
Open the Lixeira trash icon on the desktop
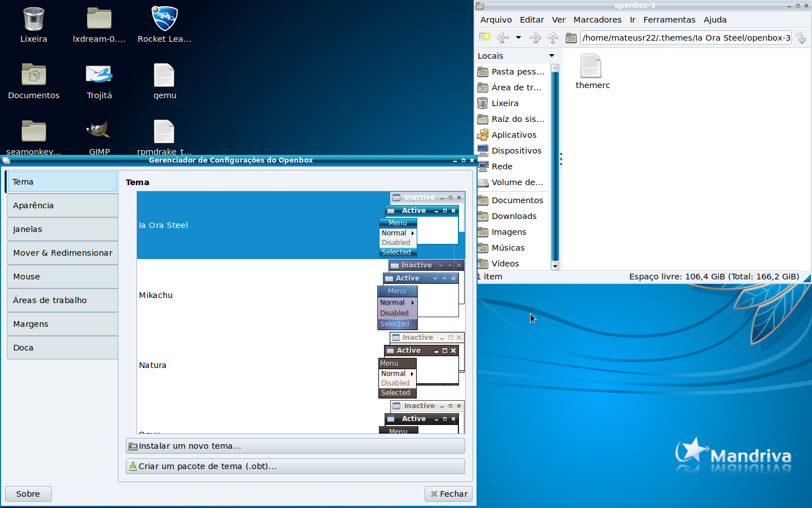[34, 25]
